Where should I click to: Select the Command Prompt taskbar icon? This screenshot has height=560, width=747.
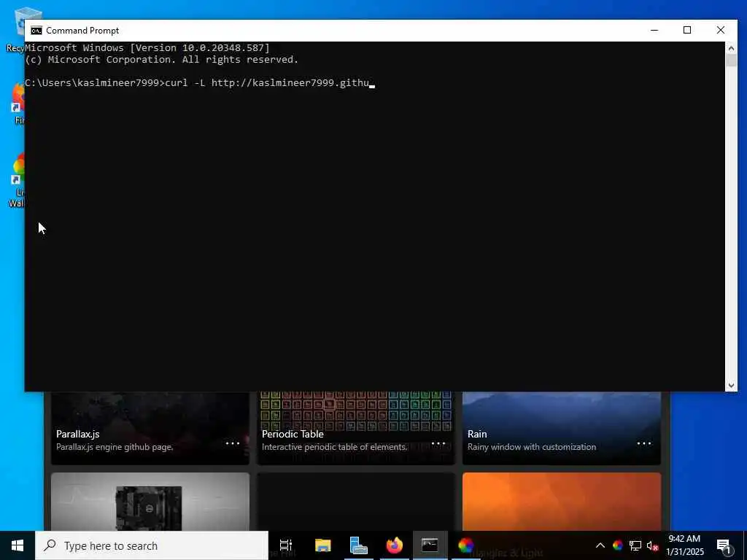(430, 545)
